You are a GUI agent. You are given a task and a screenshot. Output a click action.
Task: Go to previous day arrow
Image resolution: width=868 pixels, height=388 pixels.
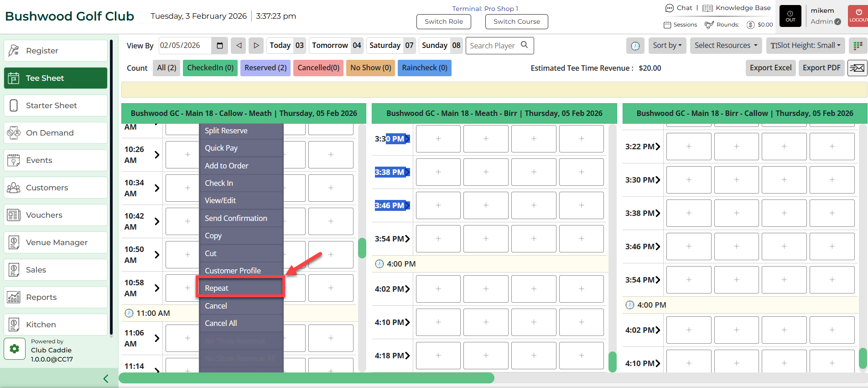coord(239,46)
